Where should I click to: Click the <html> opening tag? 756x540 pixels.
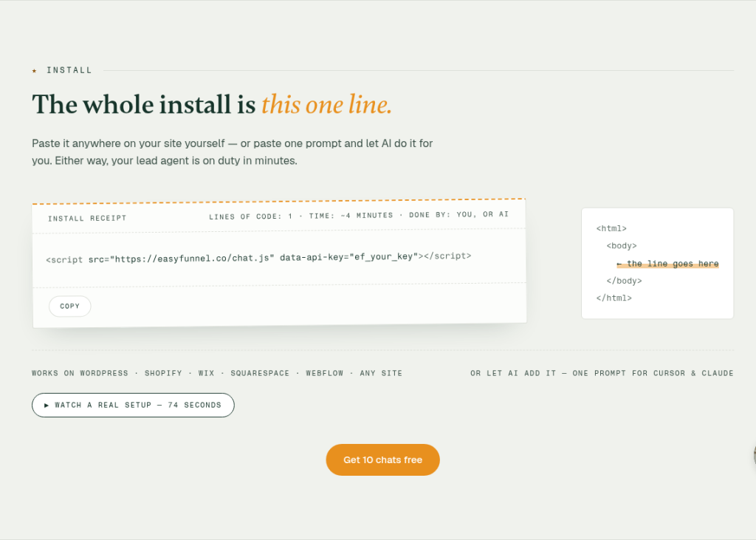[x=611, y=228]
